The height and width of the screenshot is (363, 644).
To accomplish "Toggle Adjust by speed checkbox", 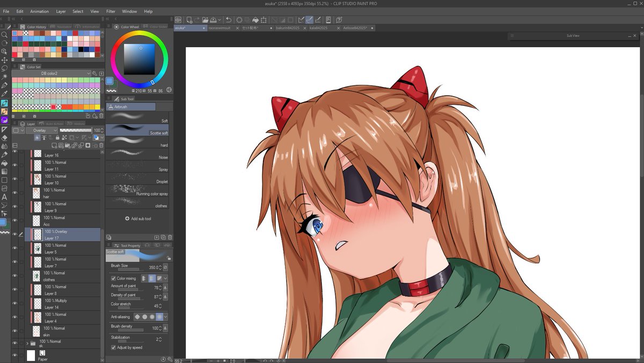I will pos(113,347).
